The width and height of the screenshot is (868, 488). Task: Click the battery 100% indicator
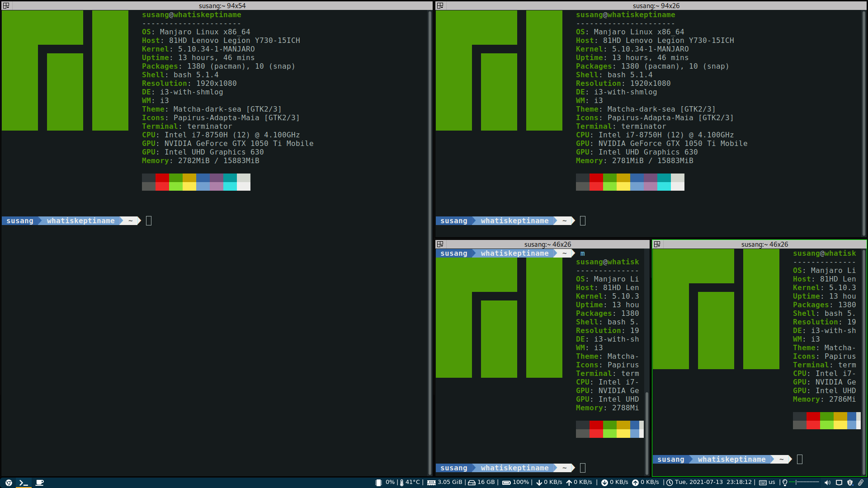point(516,482)
